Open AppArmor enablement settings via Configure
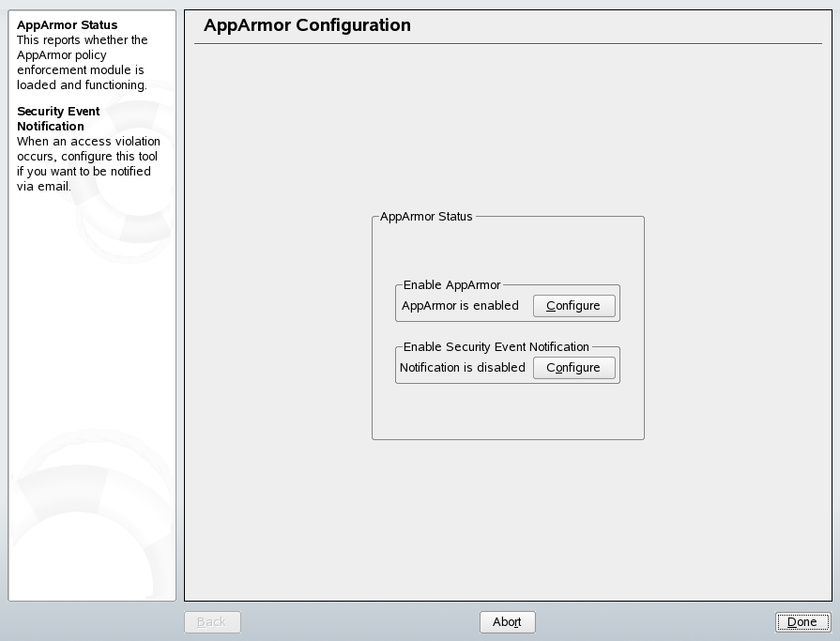This screenshot has height=641, width=840. (573, 305)
